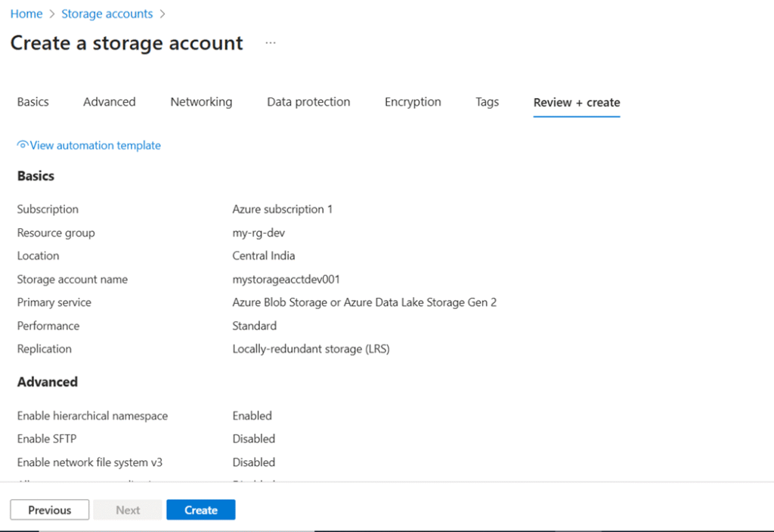Click the 'Location' label
The width and height of the screenshot is (774, 532).
[38, 255]
